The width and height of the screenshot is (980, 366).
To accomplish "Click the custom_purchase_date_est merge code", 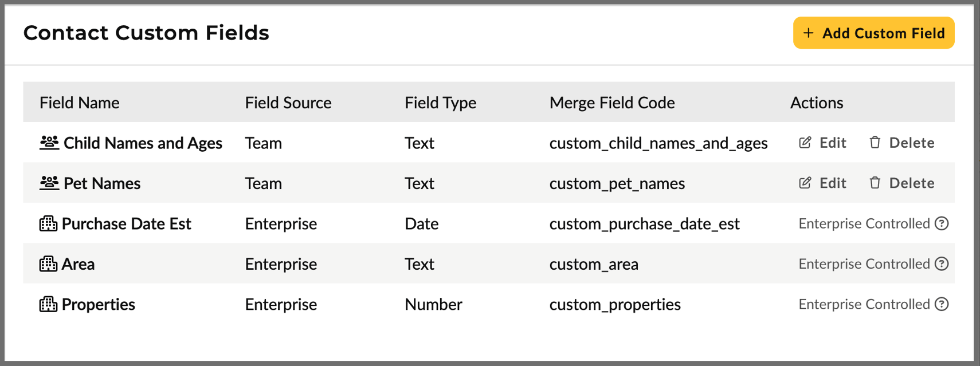I will click(644, 223).
